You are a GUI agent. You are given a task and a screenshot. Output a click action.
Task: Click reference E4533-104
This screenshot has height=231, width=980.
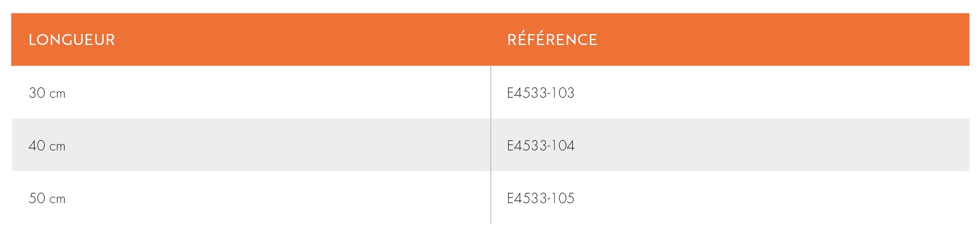click(x=541, y=145)
